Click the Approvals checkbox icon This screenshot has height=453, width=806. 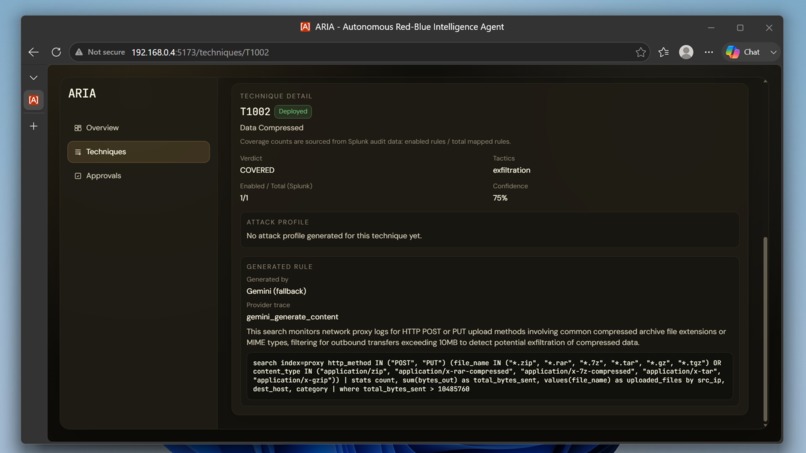(78, 175)
